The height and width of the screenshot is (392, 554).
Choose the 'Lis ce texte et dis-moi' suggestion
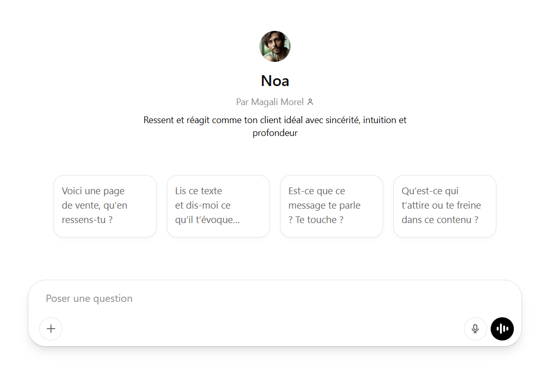pos(218,206)
